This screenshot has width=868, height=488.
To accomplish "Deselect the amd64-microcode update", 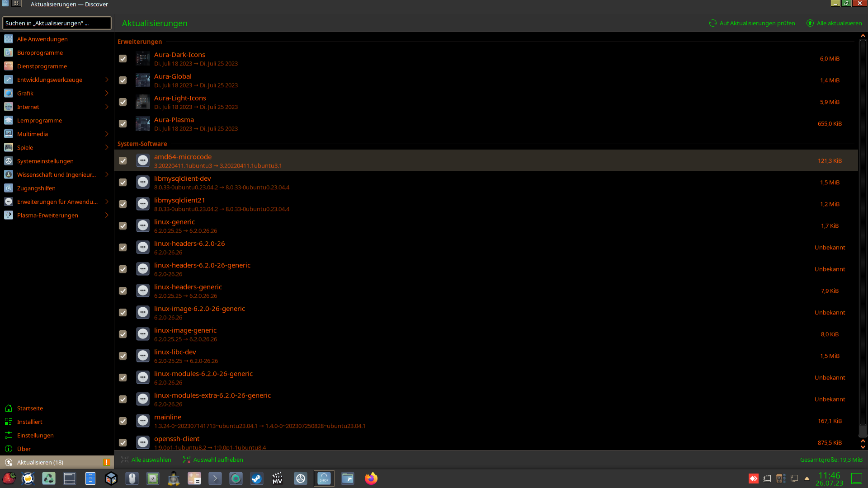I will (x=123, y=161).
